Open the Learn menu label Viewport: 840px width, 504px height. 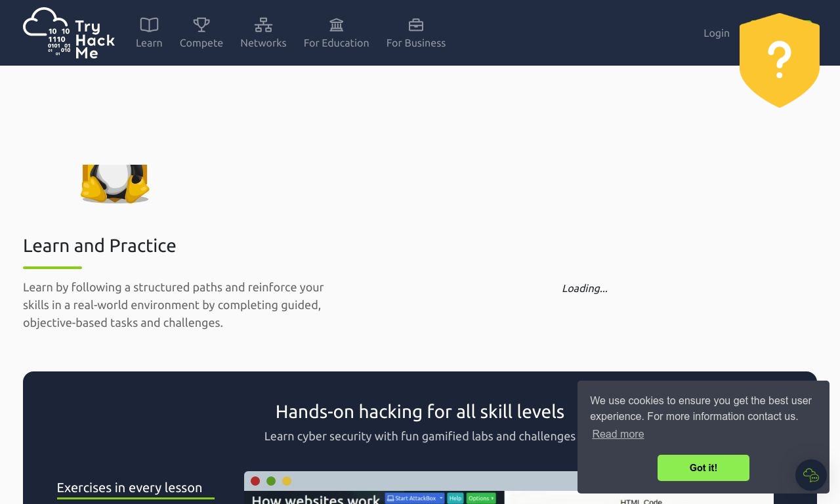149,43
